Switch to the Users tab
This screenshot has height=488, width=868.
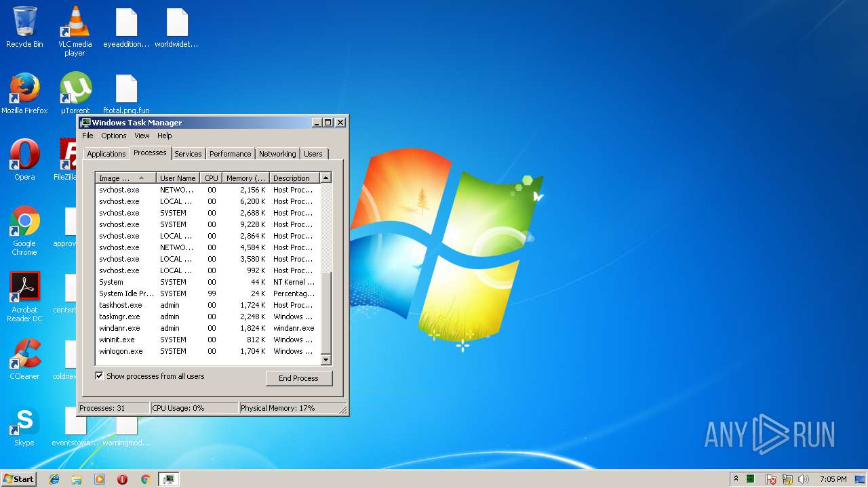click(313, 154)
